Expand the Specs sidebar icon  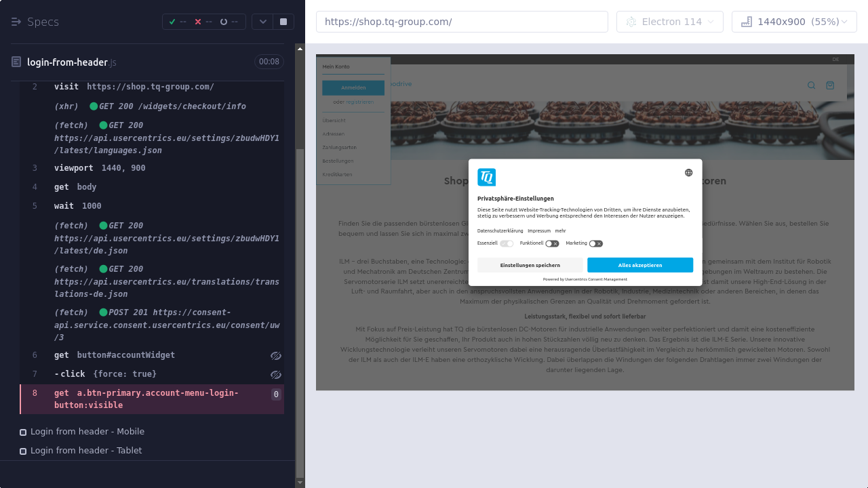pos(16,22)
